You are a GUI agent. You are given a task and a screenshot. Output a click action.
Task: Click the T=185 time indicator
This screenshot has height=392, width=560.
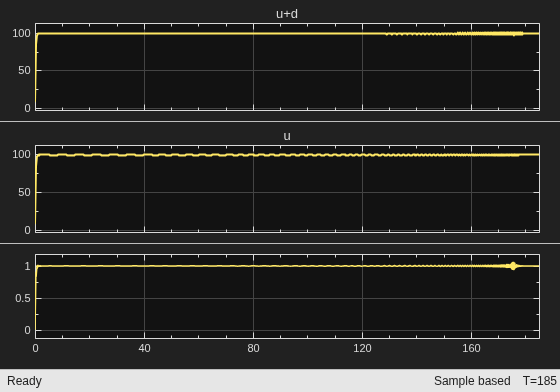tap(539, 381)
